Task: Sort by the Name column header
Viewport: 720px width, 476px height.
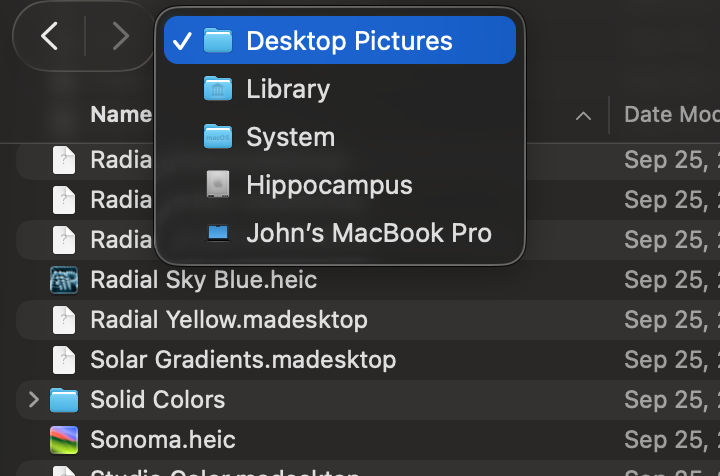Action: pos(120,115)
